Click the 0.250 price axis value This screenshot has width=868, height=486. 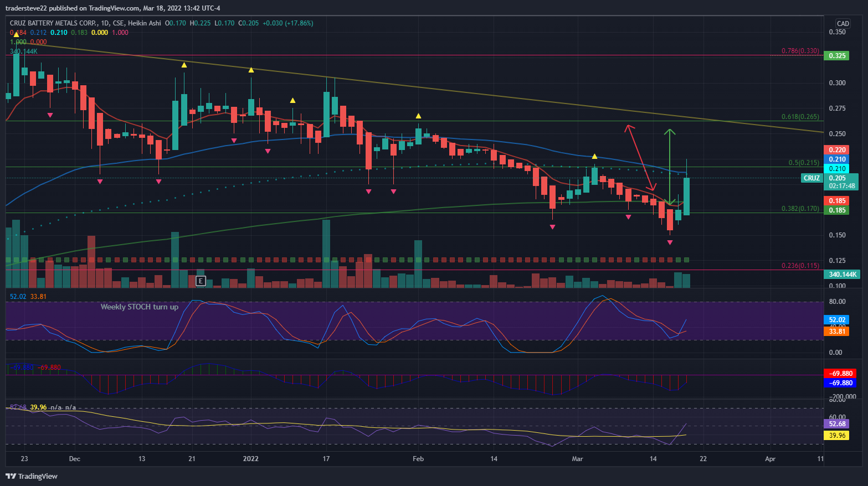pos(837,134)
